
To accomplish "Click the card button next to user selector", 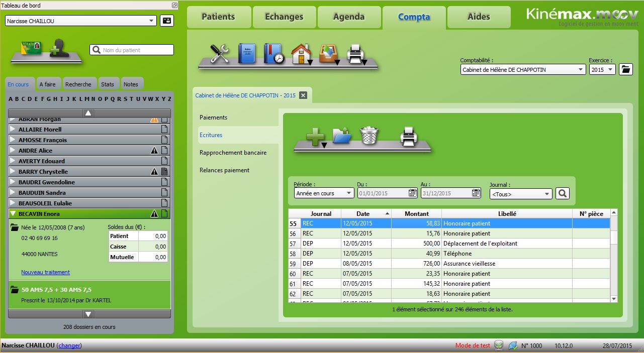I will click(x=166, y=21).
